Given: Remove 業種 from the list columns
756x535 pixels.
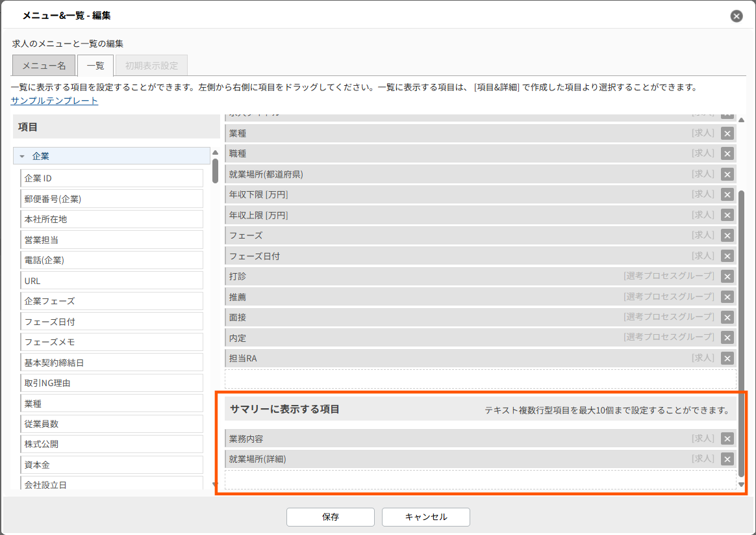Looking at the screenshot, I should tap(727, 134).
